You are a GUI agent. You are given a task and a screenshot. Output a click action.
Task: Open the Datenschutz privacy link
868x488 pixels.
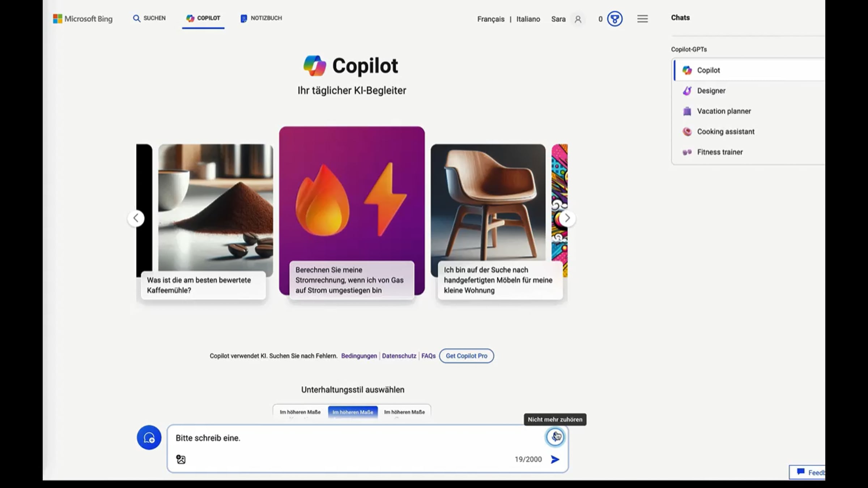click(x=399, y=356)
